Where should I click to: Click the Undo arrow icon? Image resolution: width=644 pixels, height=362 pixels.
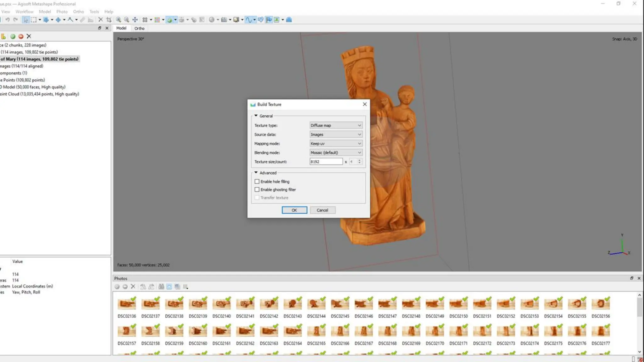pyautogui.click(x=7, y=20)
